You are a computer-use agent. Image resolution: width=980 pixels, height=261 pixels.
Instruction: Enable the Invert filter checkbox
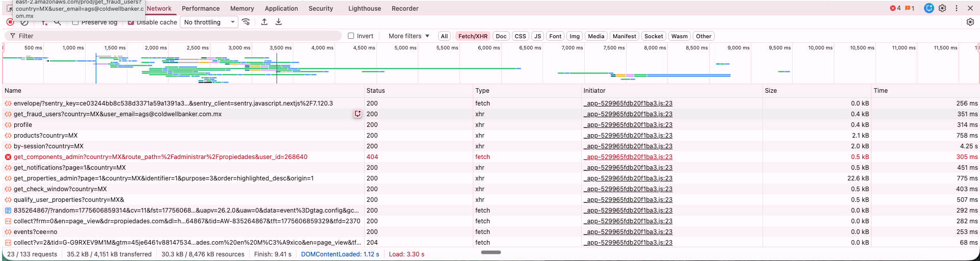(x=351, y=36)
